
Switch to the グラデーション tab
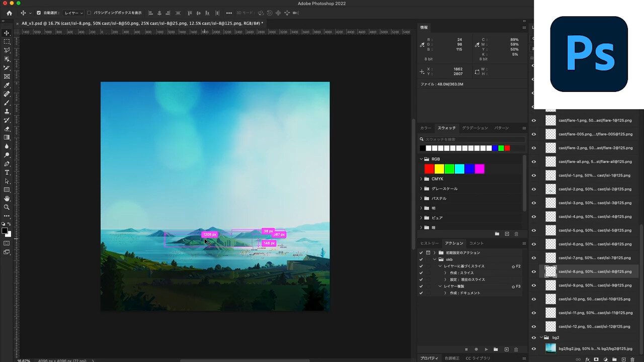tap(475, 128)
